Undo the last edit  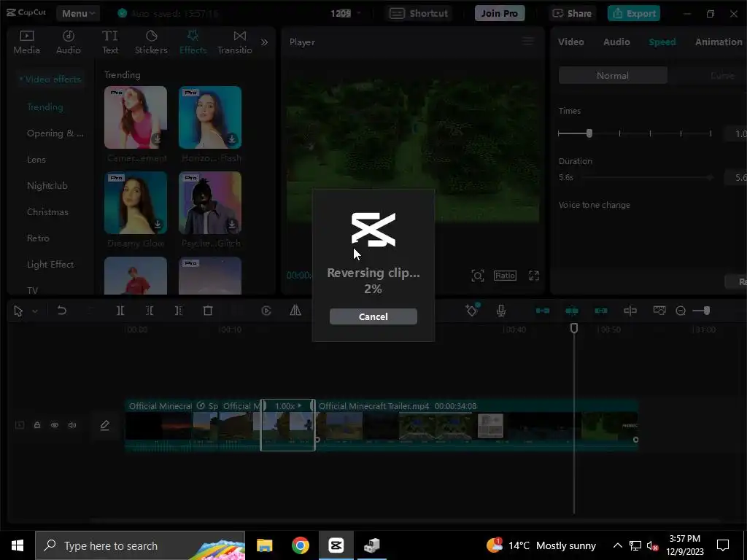coord(61,311)
